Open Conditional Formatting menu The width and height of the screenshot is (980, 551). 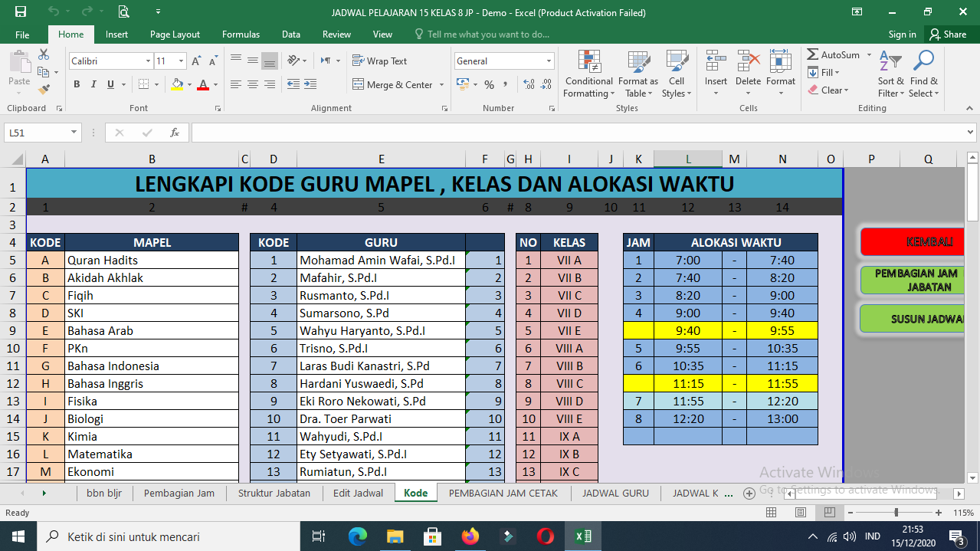tap(588, 74)
